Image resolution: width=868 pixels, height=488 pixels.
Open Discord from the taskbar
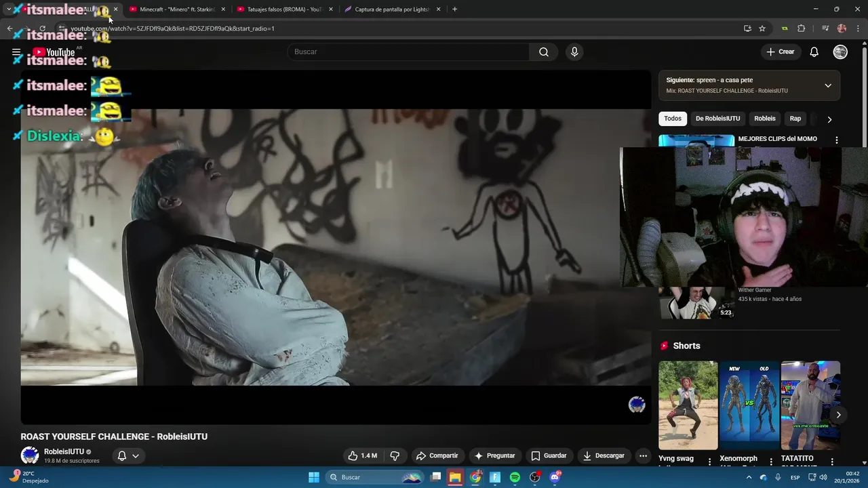[x=555, y=477]
